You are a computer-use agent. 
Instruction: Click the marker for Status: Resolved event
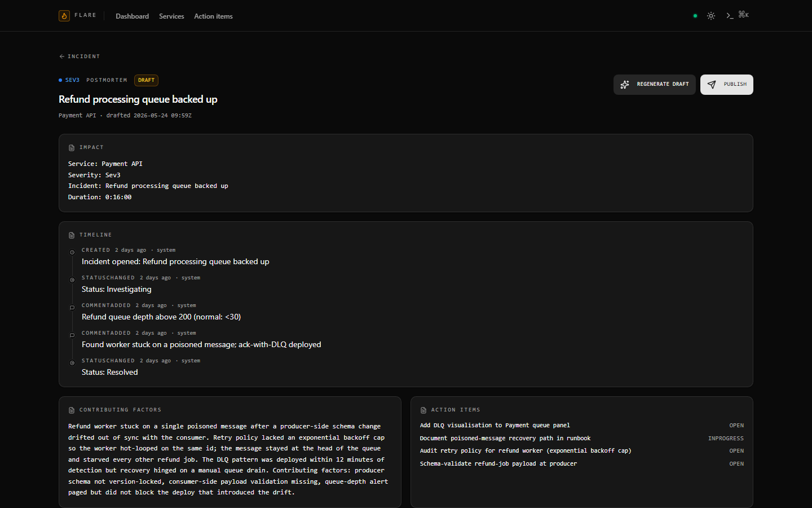(72, 363)
